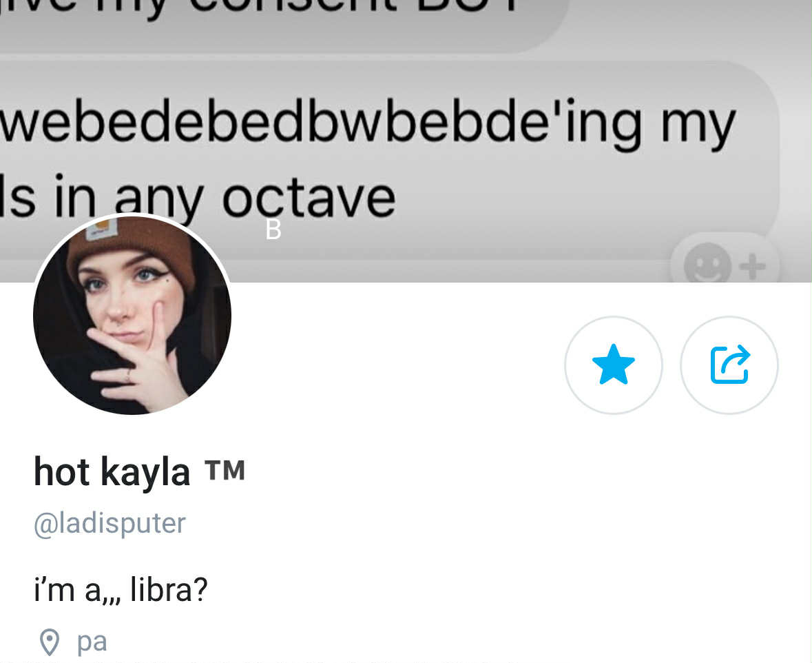Viewport: 812px width, 663px height.
Task: Click the location pin icon
Action: pyautogui.click(x=50, y=642)
